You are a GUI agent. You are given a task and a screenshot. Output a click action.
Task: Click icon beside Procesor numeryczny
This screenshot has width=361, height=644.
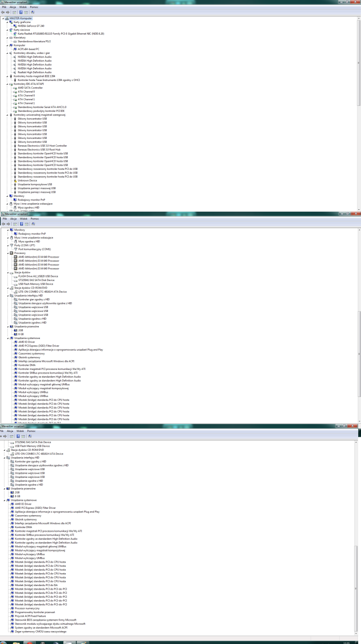[12, 608]
